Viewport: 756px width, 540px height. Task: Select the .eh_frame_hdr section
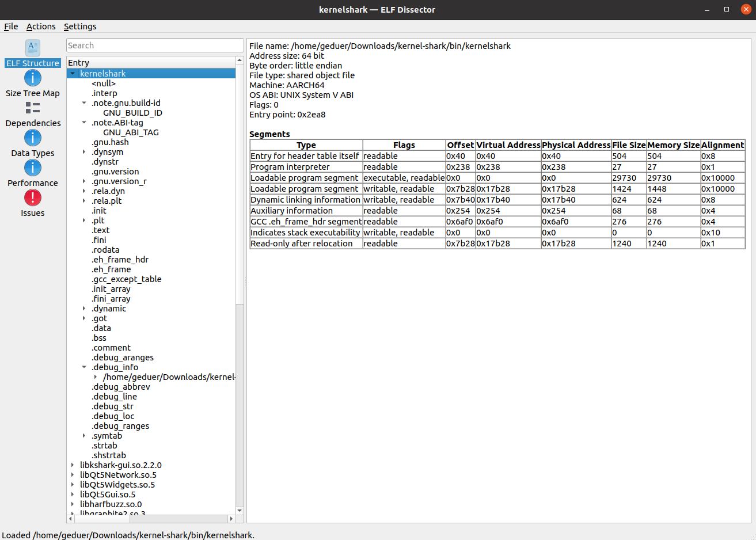point(120,260)
